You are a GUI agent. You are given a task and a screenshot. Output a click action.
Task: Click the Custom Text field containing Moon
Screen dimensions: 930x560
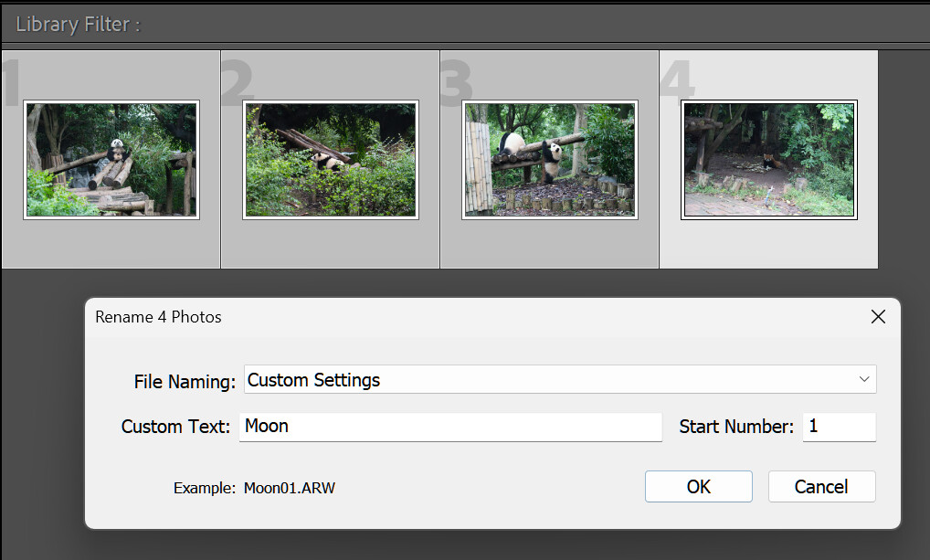450,427
